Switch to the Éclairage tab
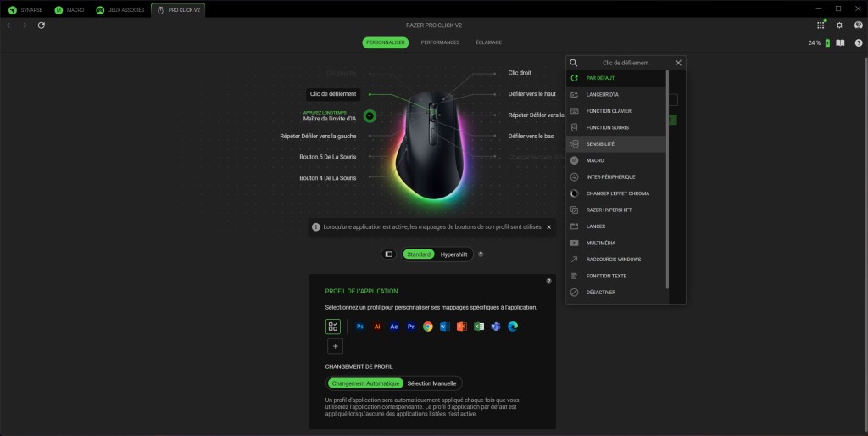This screenshot has width=868, height=436. (x=489, y=42)
